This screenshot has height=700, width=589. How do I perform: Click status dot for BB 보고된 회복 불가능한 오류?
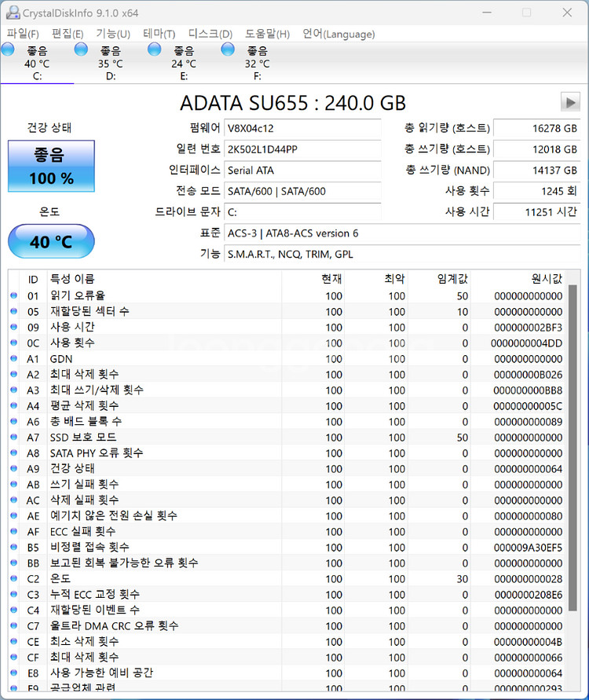tap(14, 563)
